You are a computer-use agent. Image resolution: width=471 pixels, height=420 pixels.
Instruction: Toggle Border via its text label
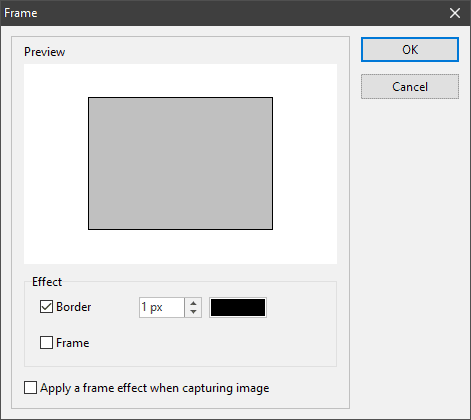[73, 307]
